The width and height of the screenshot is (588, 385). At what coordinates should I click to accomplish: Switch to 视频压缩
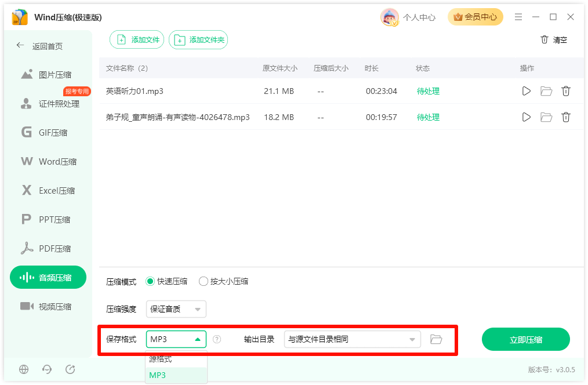[48, 306]
